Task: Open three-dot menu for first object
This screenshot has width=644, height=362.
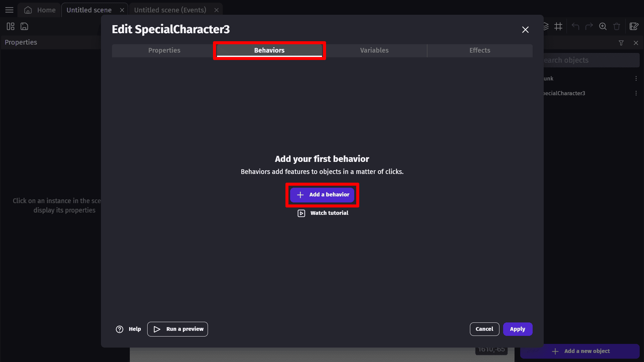Action: tap(636, 78)
